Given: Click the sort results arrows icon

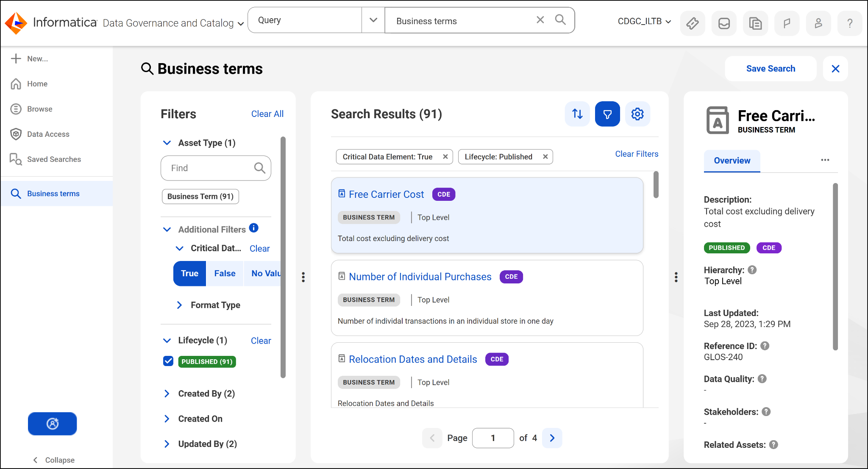Looking at the screenshot, I should pos(577,114).
